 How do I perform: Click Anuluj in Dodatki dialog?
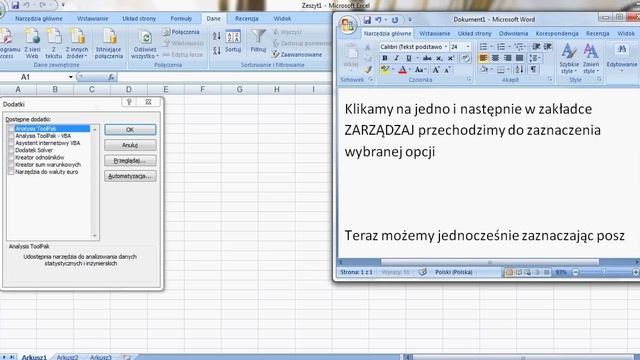pos(130,145)
